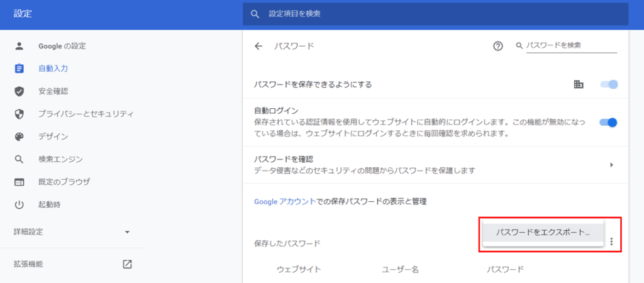Screen dimensions: 644x283
Task: Expand 詳細設定 dropdown arrow
Action: click(127, 232)
